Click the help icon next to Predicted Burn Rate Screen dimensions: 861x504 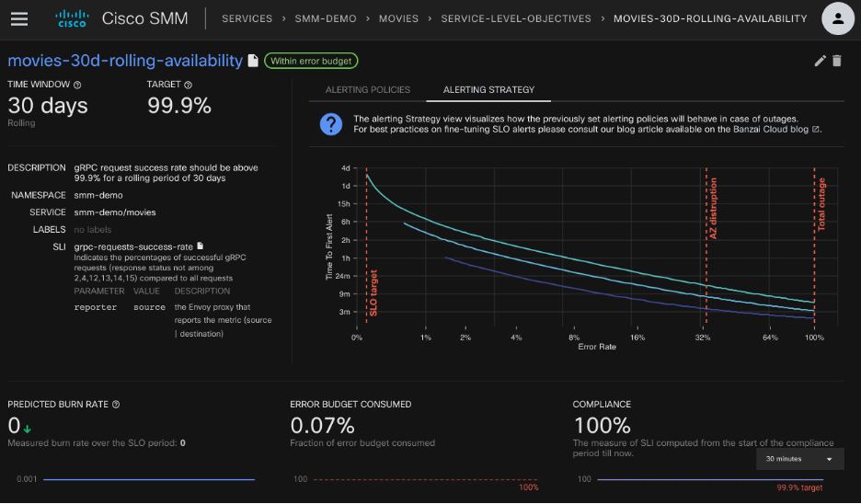(116, 404)
